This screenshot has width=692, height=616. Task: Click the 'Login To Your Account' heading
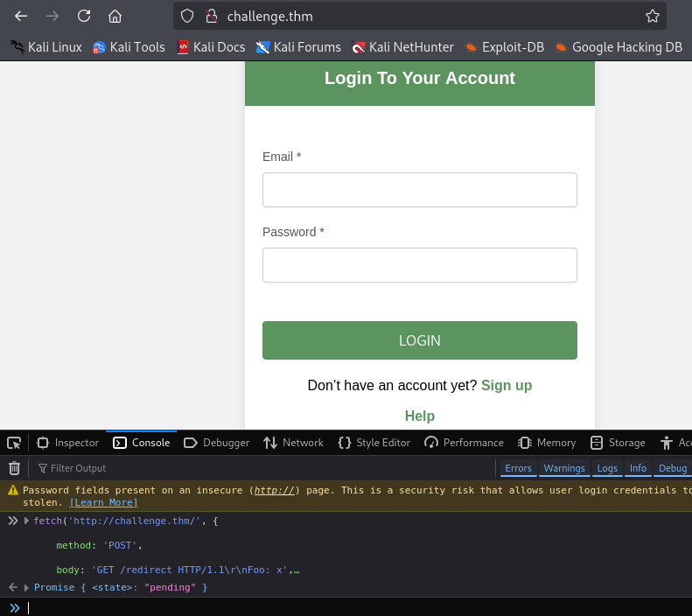(x=420, y=78)
